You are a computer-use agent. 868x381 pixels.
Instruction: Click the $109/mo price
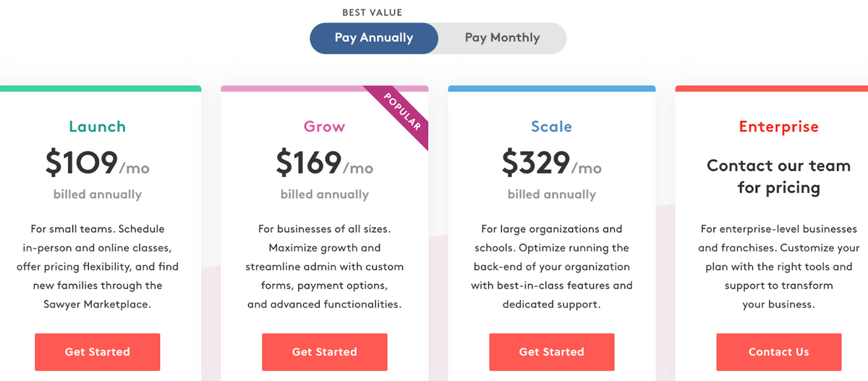(x=98, y=164)
